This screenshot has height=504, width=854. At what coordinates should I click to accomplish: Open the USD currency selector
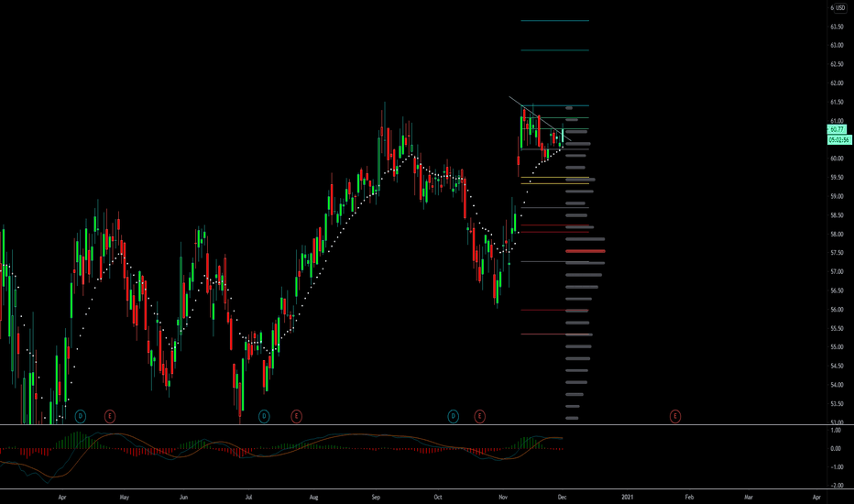click(x=840, y=7)
